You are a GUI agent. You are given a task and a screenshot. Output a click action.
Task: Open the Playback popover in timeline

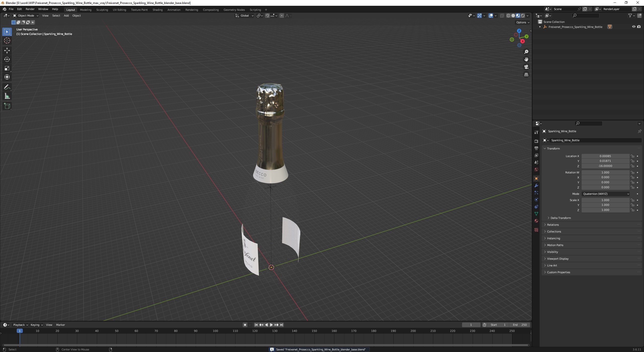[x=20, y=325]
